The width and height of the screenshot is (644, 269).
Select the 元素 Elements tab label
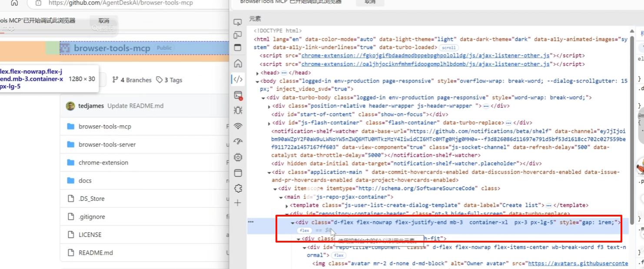pyautogui.click(x=255, y=19)
